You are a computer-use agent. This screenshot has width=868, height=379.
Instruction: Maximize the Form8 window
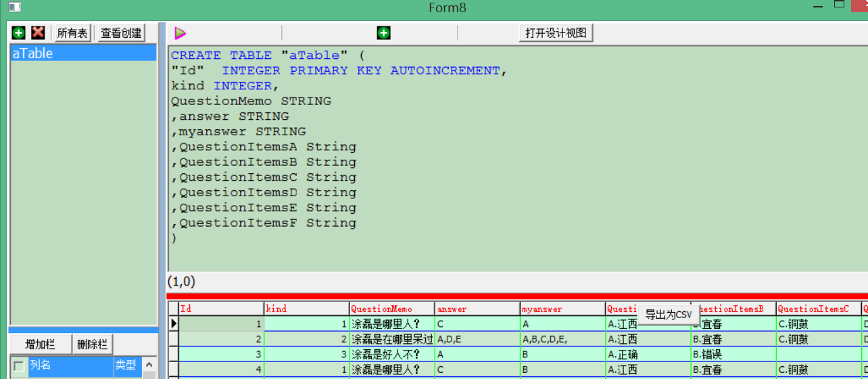[x=839, y=4]
